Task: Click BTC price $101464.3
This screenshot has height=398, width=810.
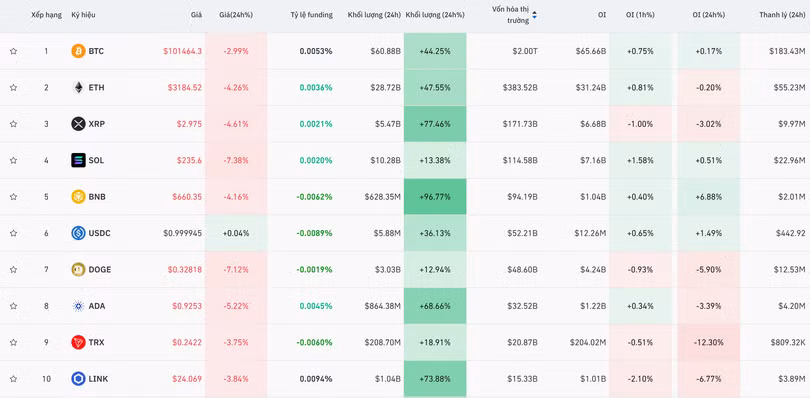Action: 182,51
